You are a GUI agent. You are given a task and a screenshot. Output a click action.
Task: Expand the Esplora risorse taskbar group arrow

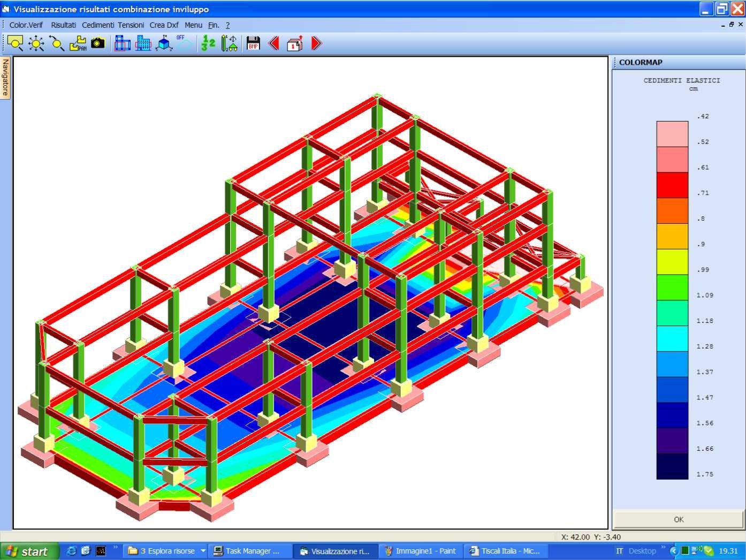(x=203, y=551)
